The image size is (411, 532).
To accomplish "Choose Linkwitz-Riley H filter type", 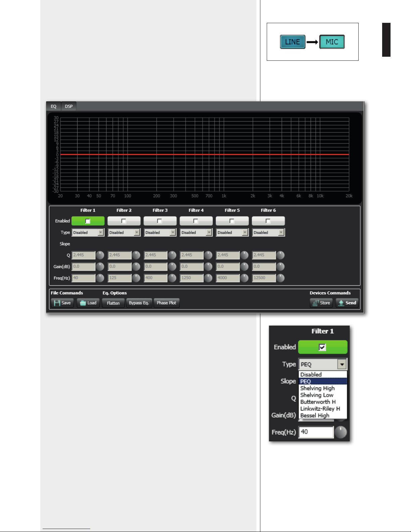I will tap(323, 408).
